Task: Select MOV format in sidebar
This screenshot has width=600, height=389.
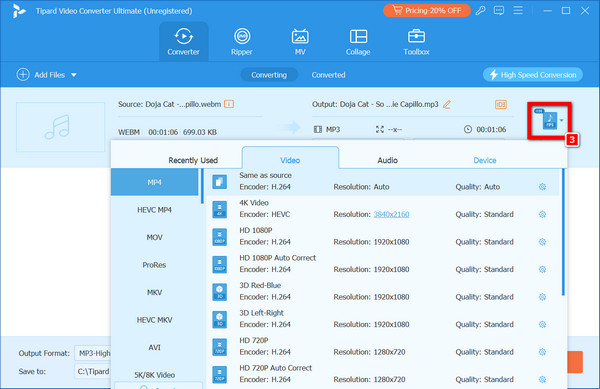Action: pos(154,238)
